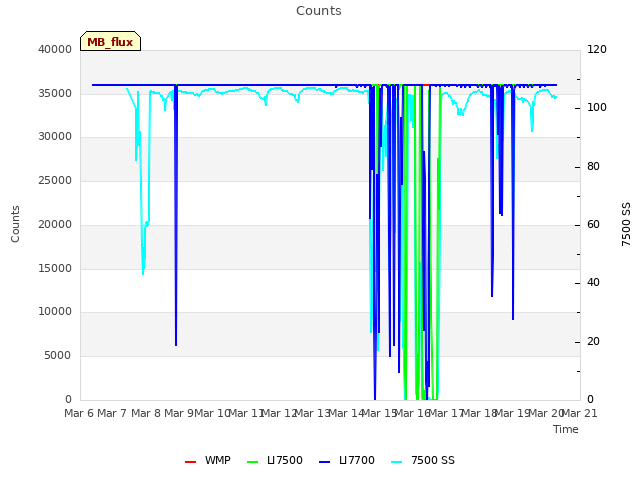Toggle WMP series in legend
Screen dimensions: 640x480
[x=208, y=460]
